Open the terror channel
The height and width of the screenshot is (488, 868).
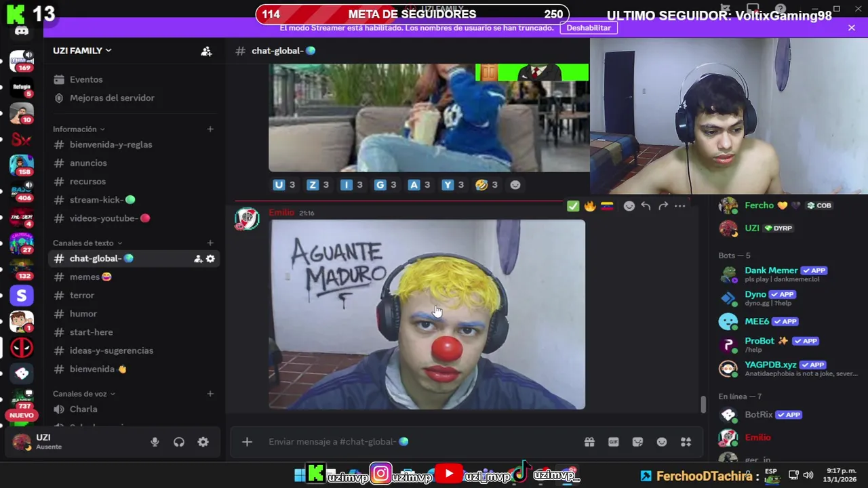(82, 295)
